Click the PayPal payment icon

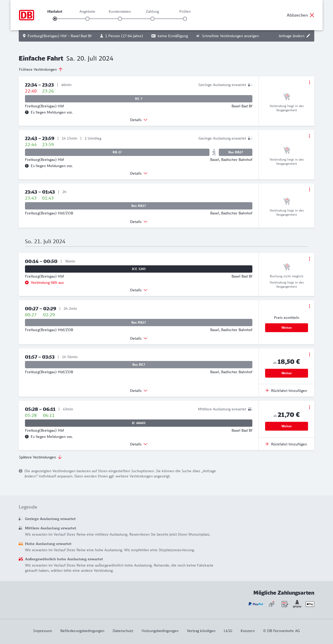pyautogui.click(x=256, y=604)
